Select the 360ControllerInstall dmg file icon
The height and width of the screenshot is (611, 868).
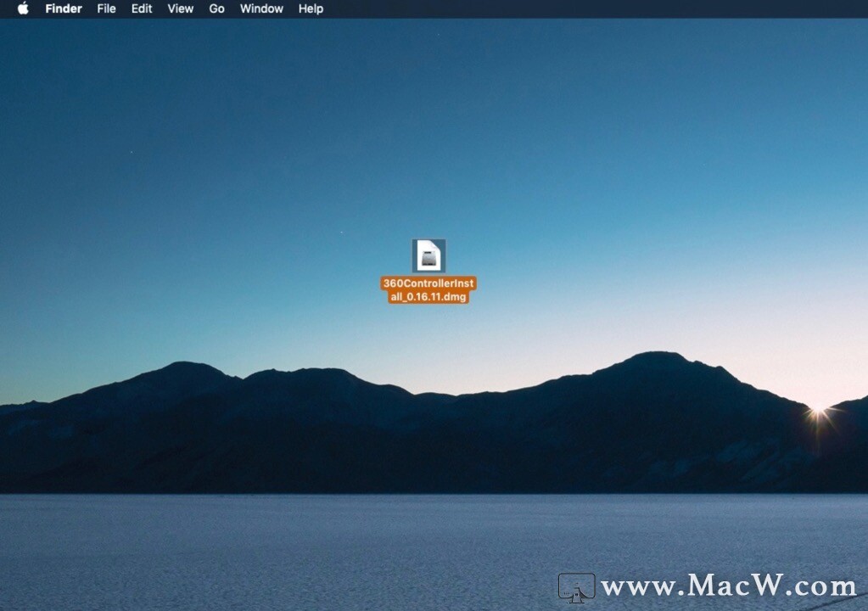pos(428,255)
